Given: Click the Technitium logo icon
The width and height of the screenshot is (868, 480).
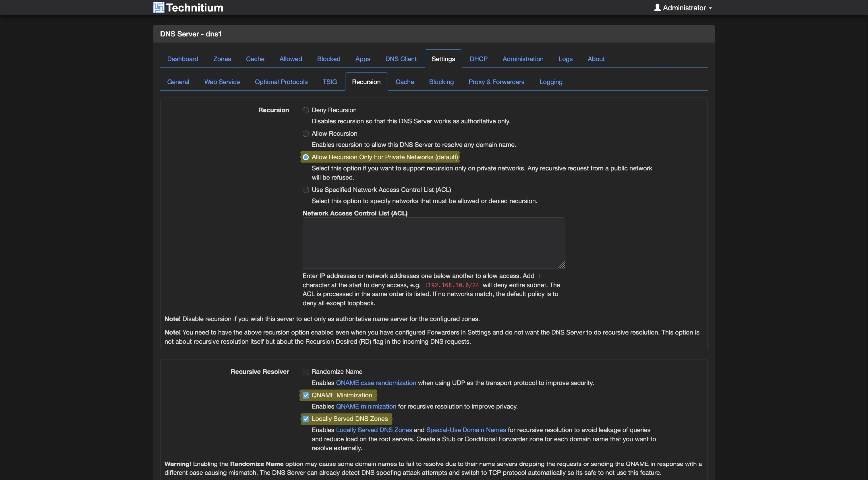Looking at the screenshot, I should (158, 7).
